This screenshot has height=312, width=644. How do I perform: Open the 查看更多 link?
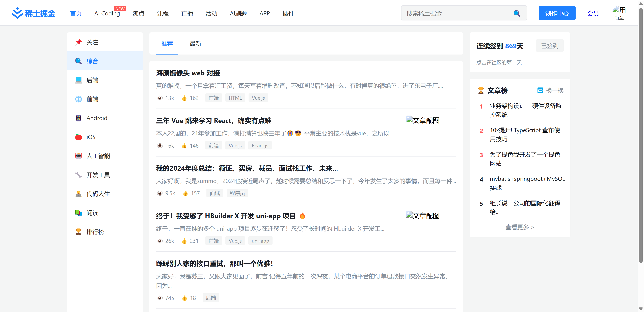pyautogui.click(x=520, y=227)
